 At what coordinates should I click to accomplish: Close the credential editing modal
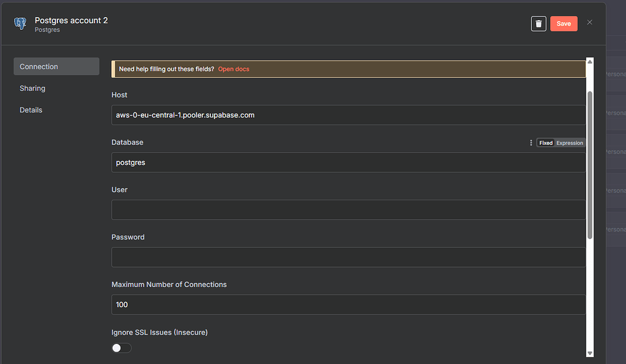coord(589,22)
